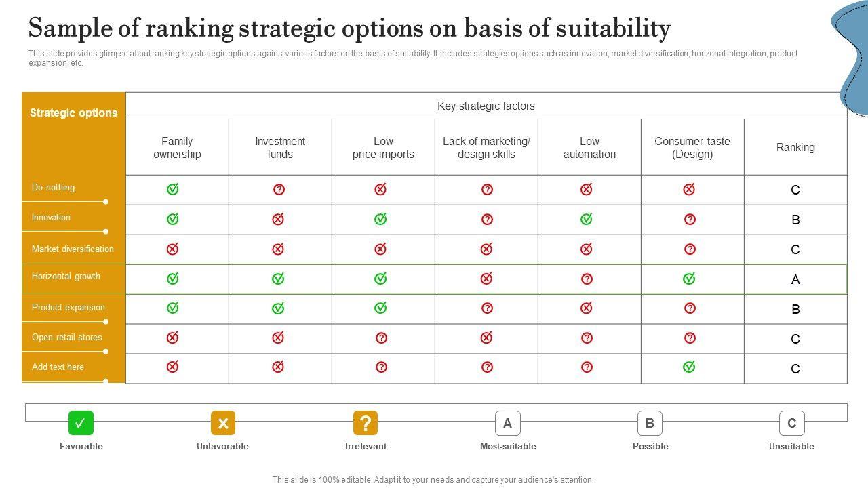Click the Add text here placeholder

tap(58, 367)
